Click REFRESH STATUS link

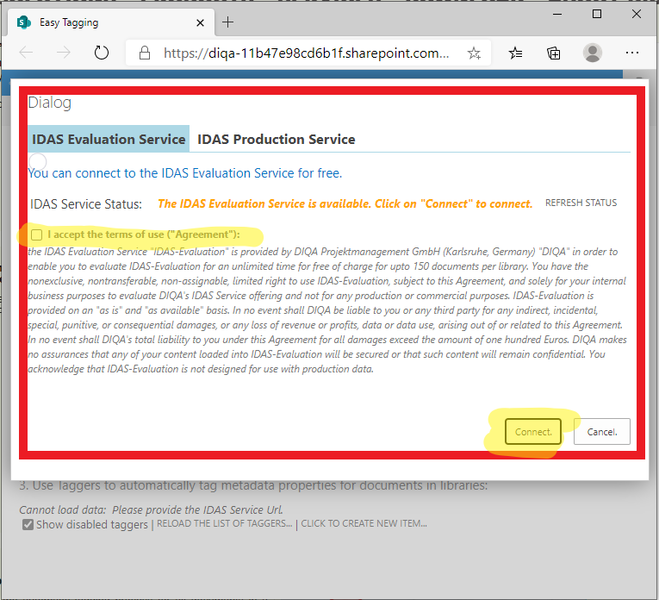[580, 203]
